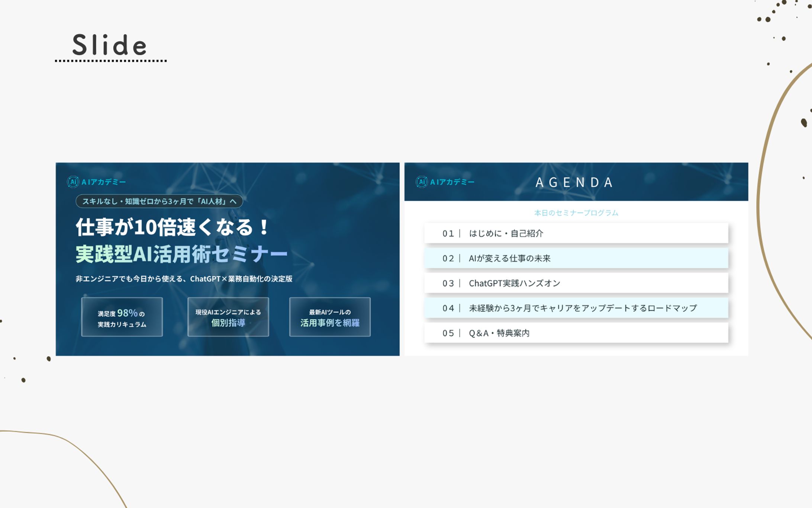Click the AI logo icon on the title slide

tap(73, 182)
